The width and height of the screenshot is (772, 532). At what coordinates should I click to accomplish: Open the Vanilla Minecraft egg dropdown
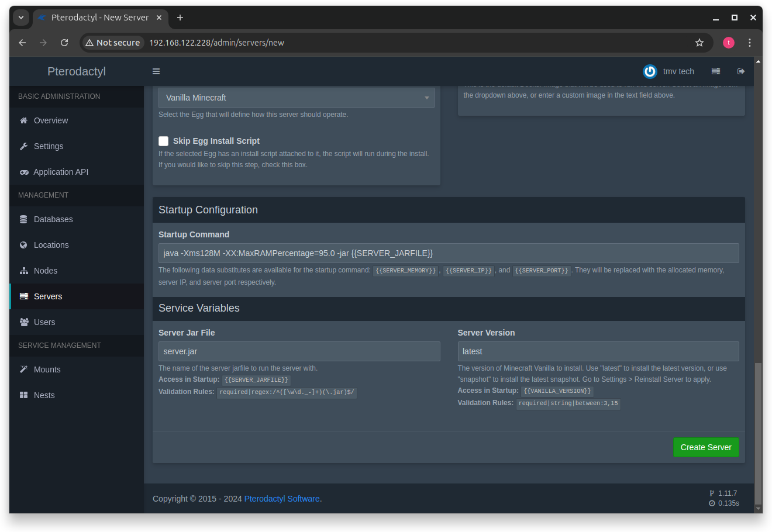pos(296,97)
